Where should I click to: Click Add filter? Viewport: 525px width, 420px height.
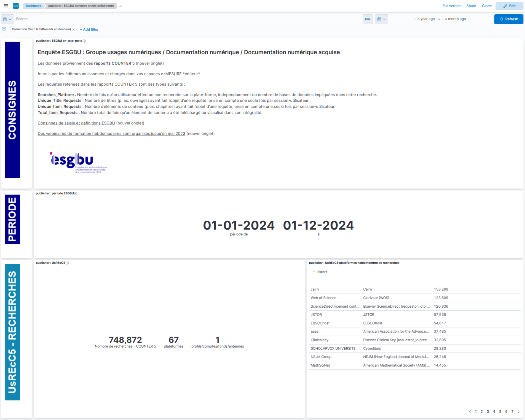[x=89, y=29]
